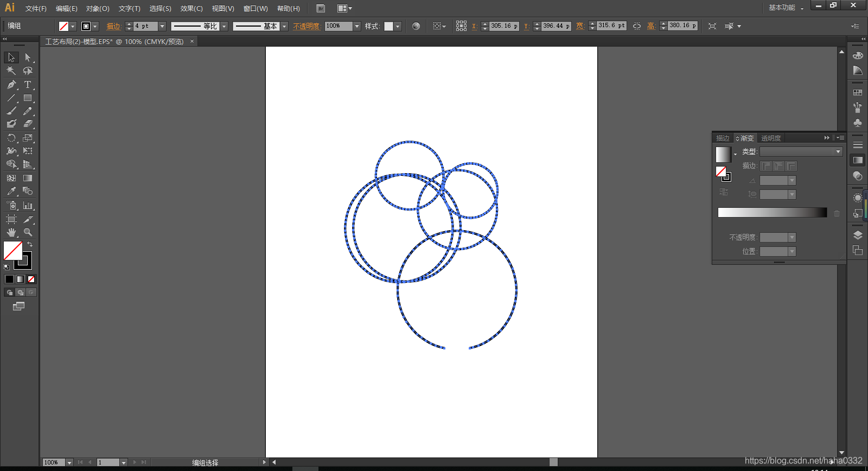Select the Pen tool
Screen dimensions: 868x471
pyautogui.click(x=11, y=85)
